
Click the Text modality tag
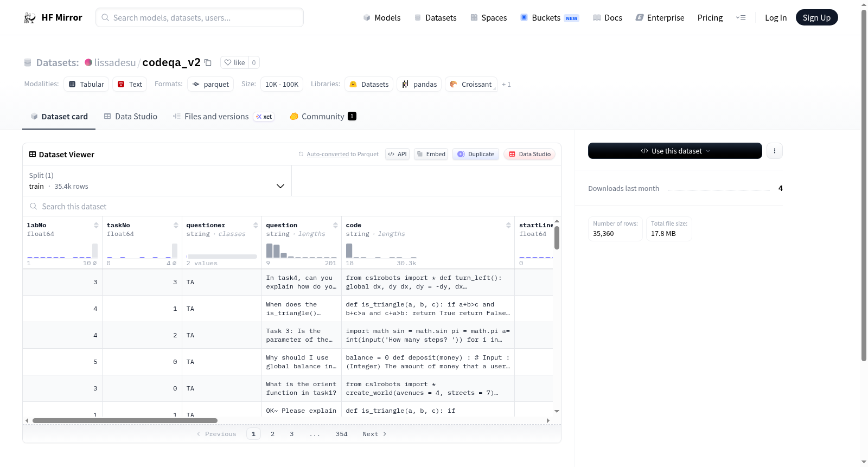click(130, 84)
